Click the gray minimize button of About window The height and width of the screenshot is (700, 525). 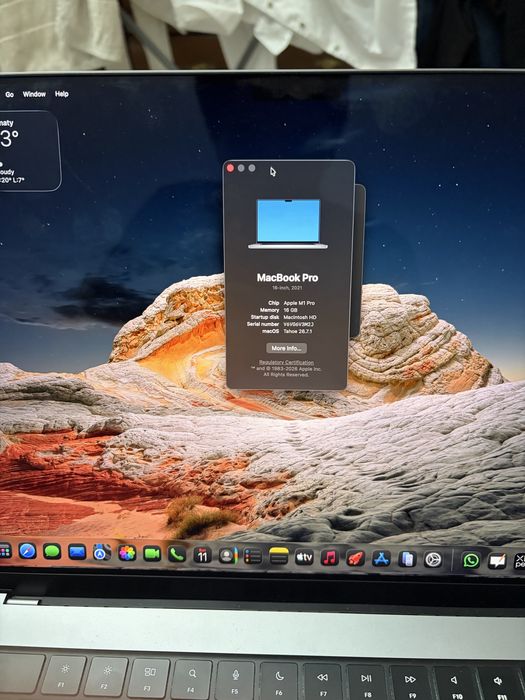[x=241, y=168]
